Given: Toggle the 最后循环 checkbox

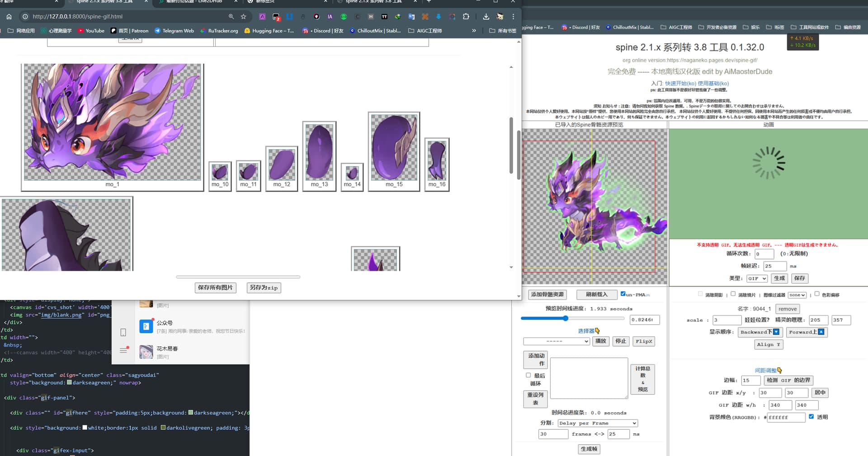Looking at the screenshot, I should click(x=528, y=375).
